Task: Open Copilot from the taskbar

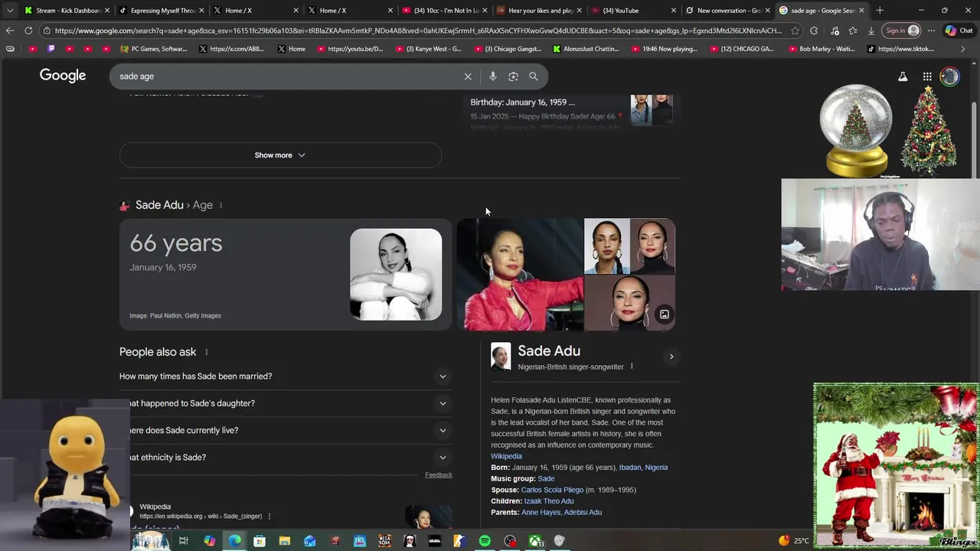Action: pyautogui.click(x=209, y=541)
